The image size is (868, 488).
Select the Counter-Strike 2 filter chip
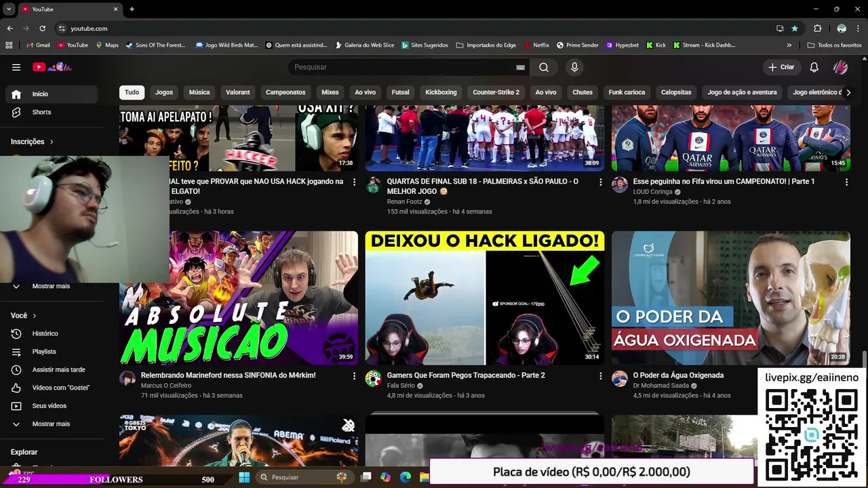coord(496,92)
